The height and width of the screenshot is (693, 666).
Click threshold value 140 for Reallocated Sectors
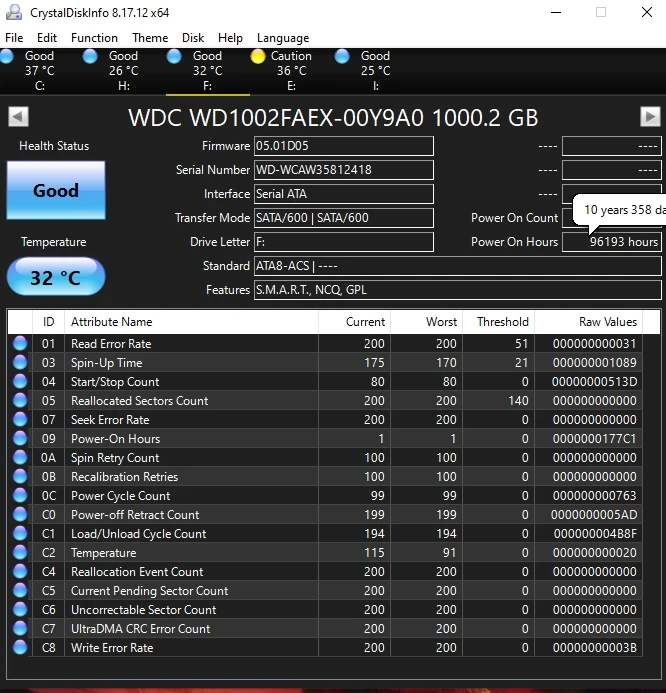(x=518, y=400)
